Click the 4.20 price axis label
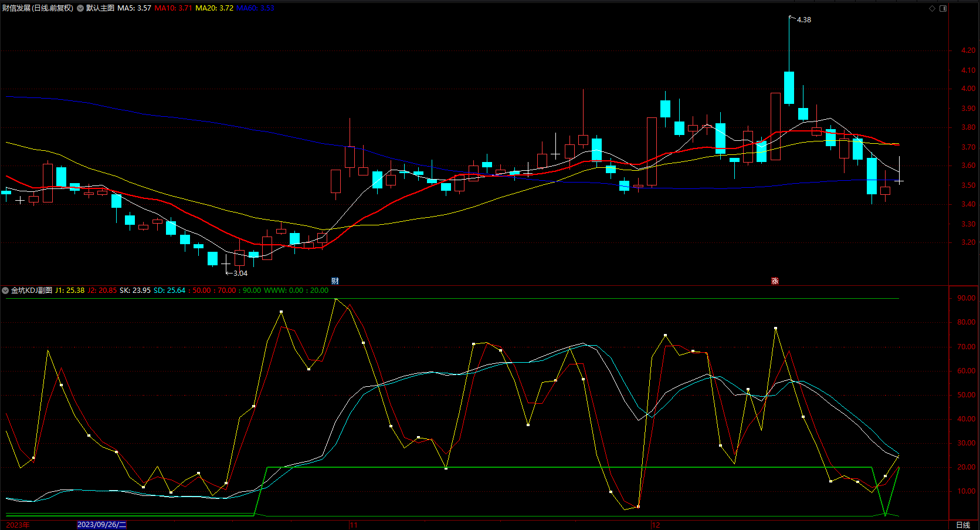 click(968, 50)
